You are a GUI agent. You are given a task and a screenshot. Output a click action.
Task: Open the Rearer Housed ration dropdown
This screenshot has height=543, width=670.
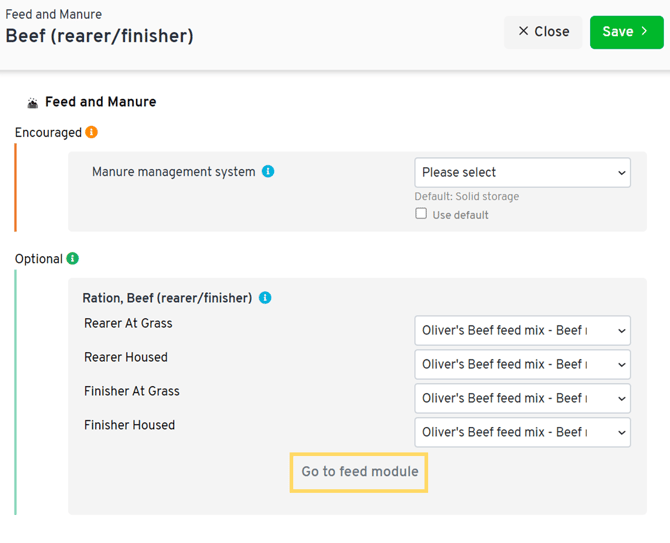pos(522,364)
